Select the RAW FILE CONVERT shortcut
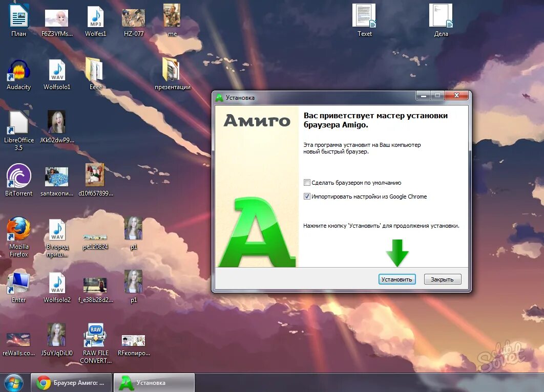Image resolution: width=544 pixels, height=392 pixels. point(95,335)
